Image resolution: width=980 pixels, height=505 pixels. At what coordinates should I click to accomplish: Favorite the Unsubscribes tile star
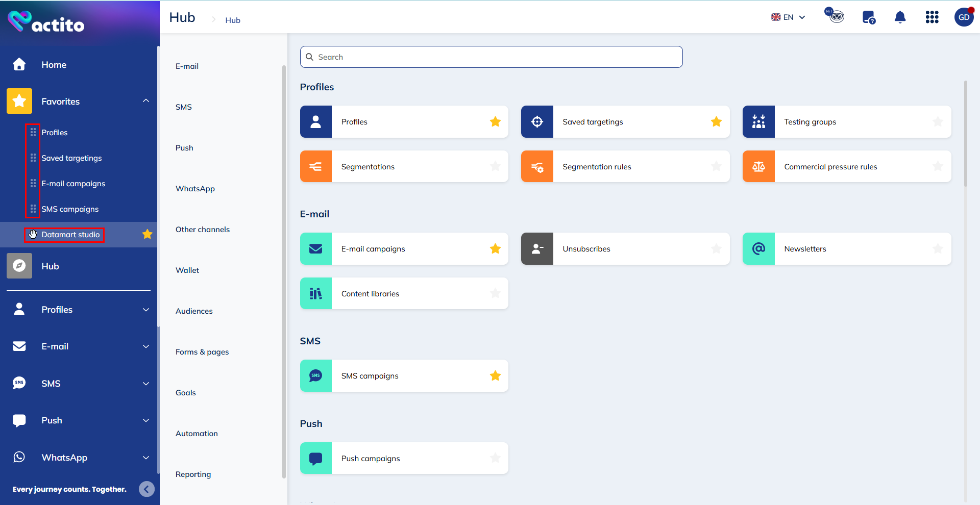[717, 248]
